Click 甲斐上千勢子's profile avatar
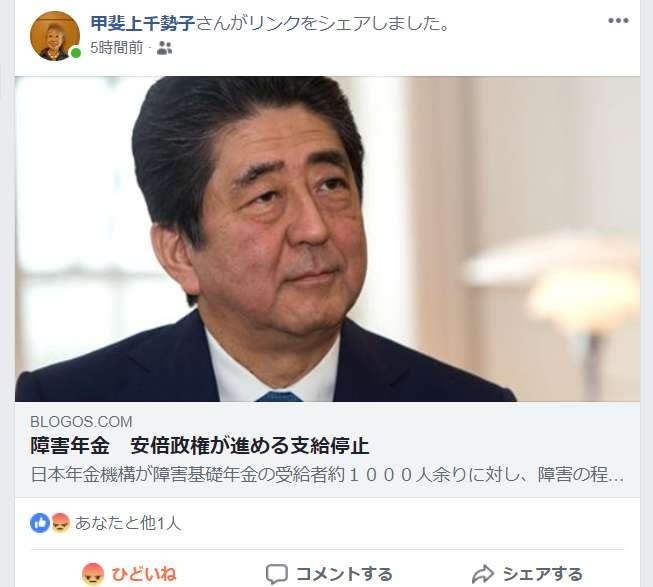This screenshot has height=587, width=653. pos(55,36)
